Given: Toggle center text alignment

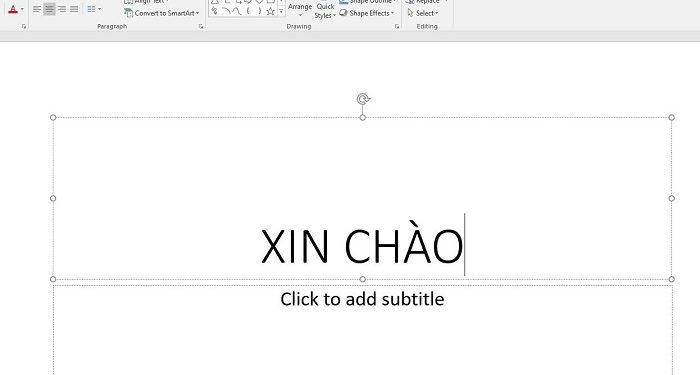Looking at the screenshot, I should click(x=49, y=9).
